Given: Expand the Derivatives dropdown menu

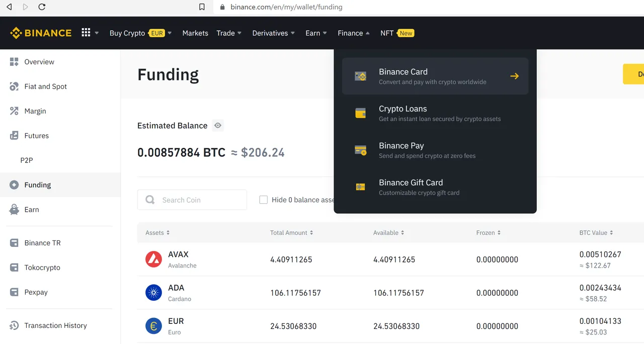Looking at the screenshot, I should [x=274, y=33].
